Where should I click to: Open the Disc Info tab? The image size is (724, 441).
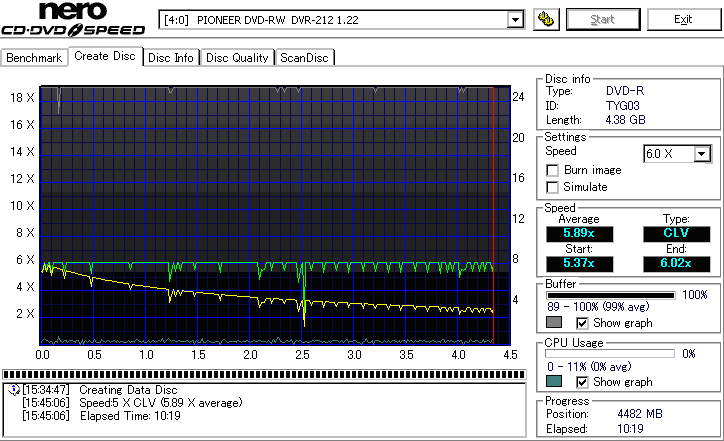pos(171,58)
